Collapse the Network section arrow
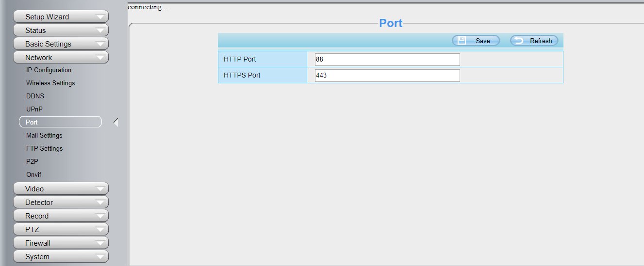 pyautogui.click(x=100, y=58)
